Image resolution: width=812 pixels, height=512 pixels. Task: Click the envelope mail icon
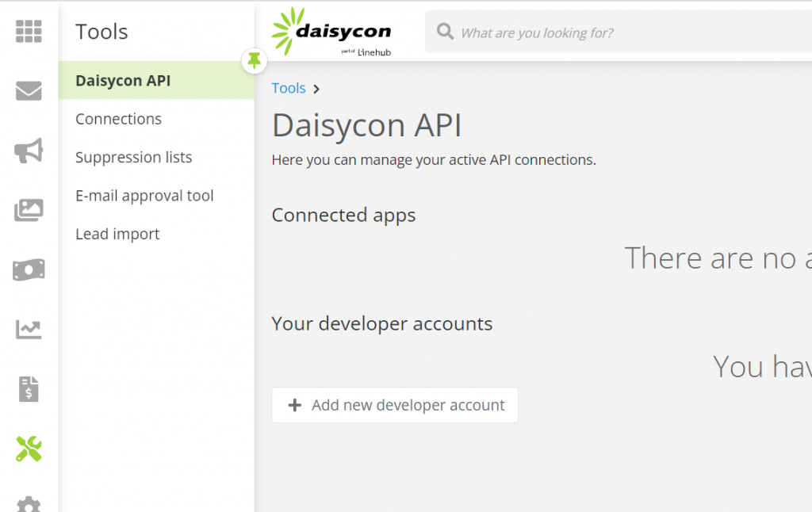[x=29, y=91]
